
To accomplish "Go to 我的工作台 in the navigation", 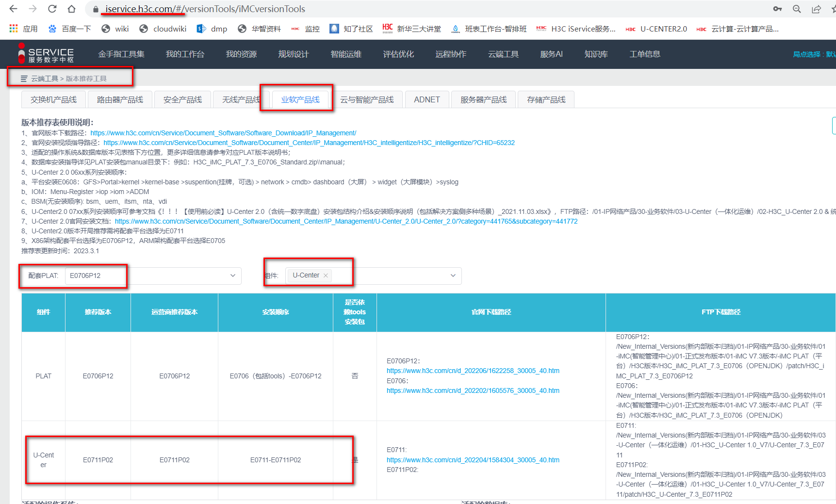I will (185, 54).
